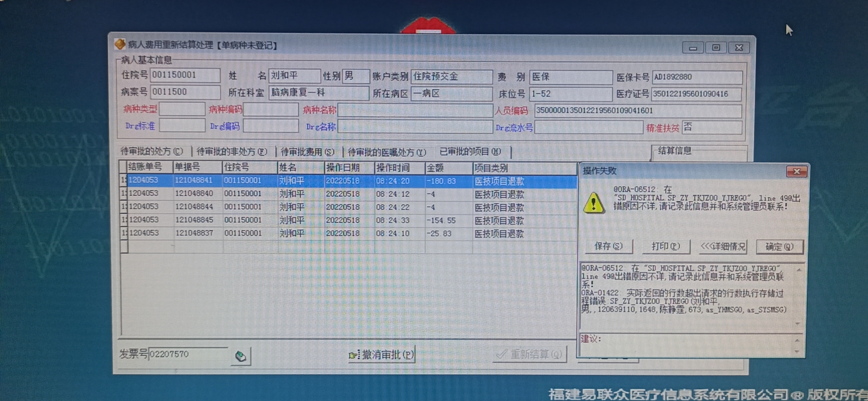Click the 费别 field showing 医保
Screen dimensions: 868x401
point(571,77)
